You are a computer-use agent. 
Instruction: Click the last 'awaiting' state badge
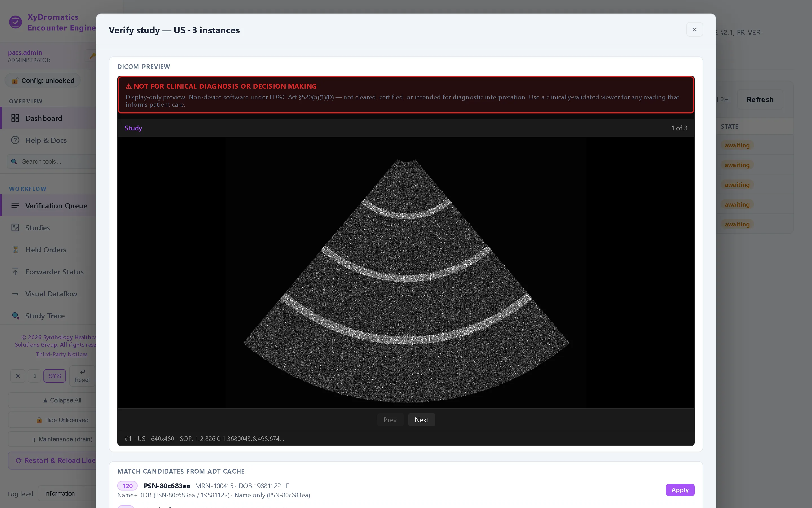tap(737, 224)
